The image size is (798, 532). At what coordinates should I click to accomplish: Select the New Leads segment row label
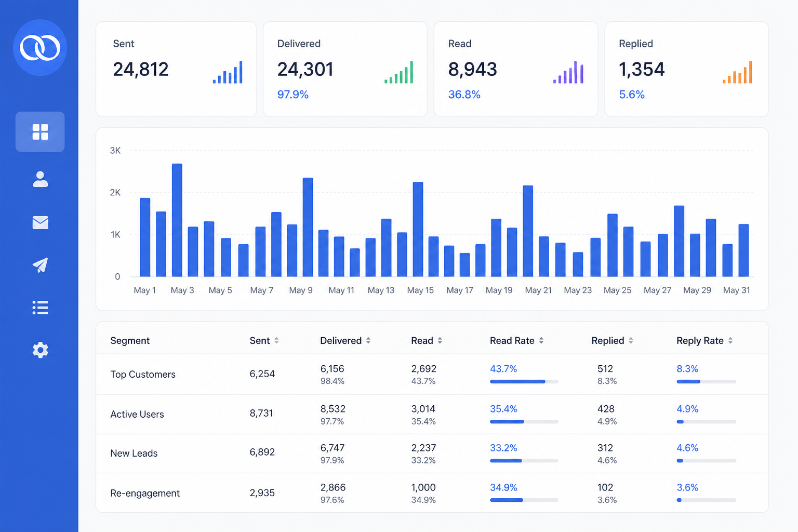[134, 453]
